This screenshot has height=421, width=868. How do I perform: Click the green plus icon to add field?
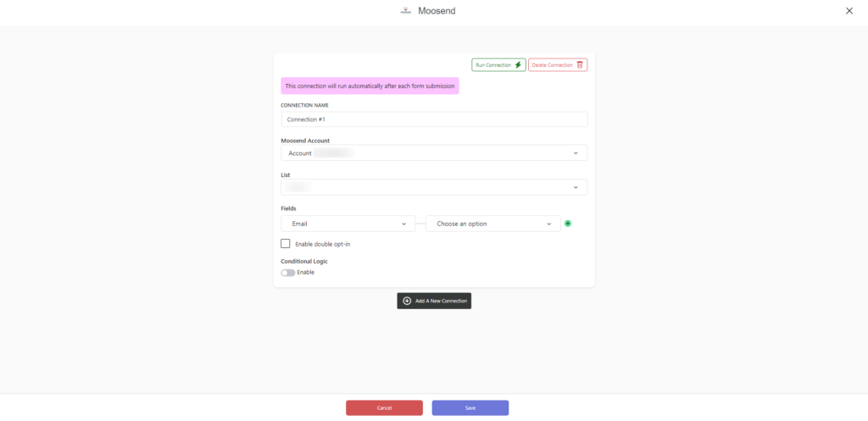click(x=567, y=224)
